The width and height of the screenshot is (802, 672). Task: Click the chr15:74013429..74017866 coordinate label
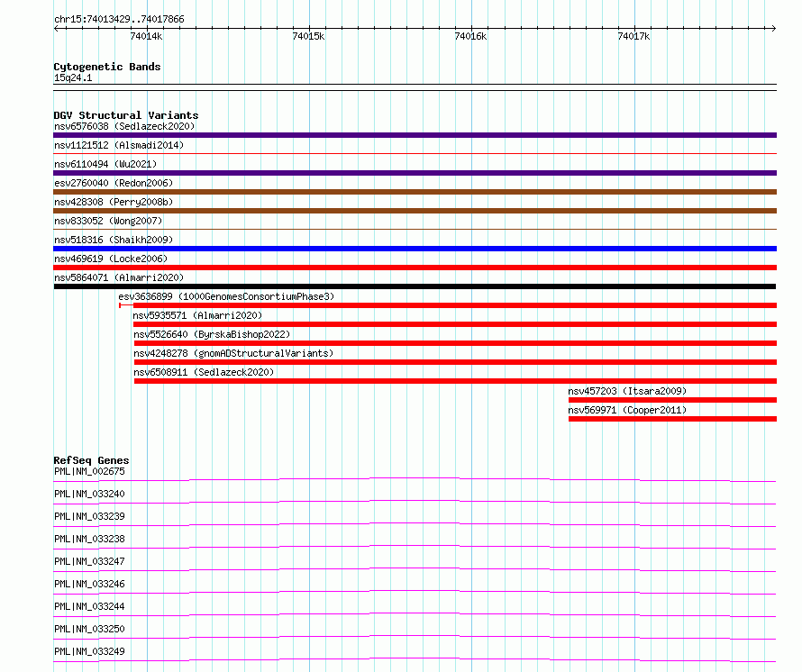point(119,20)
